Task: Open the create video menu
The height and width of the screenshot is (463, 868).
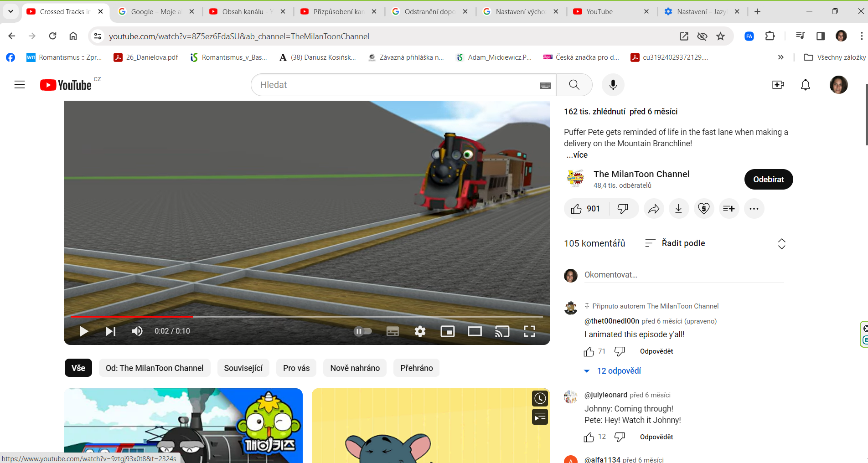Action: [778, 85]
